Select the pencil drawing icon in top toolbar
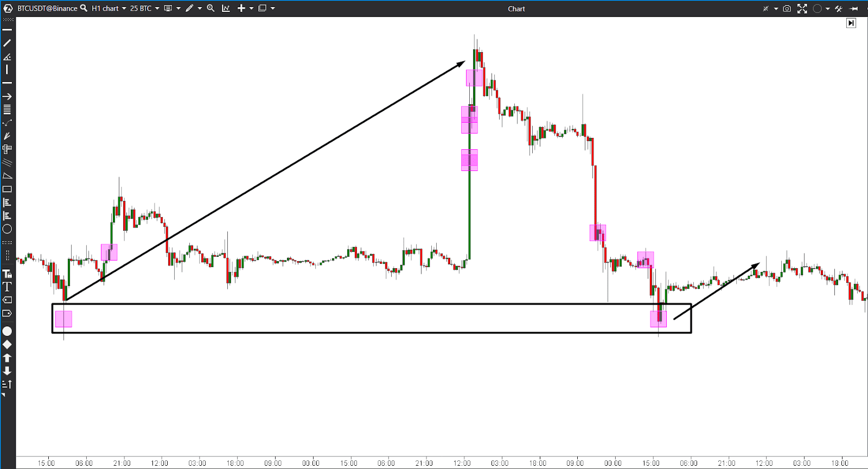The image size is (868, 469). (189, 8)
